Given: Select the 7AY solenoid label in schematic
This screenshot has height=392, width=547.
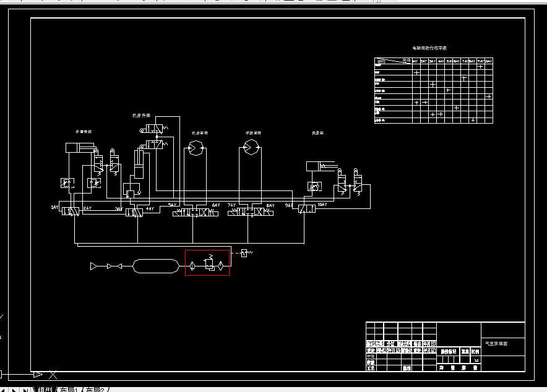Looking at the screenshot, I should [231, 205].
